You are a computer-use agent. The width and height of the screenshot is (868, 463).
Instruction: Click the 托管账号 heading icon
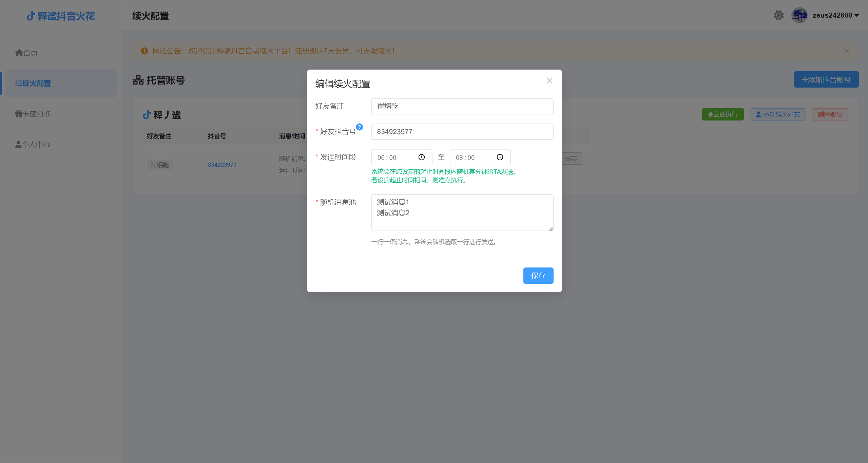pos(138,80)
